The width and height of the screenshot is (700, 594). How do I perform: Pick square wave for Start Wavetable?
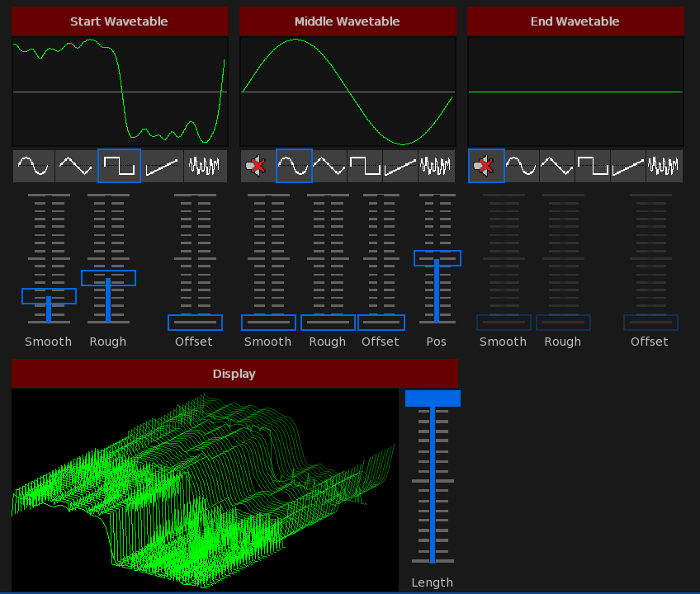(x=119, y=166)
